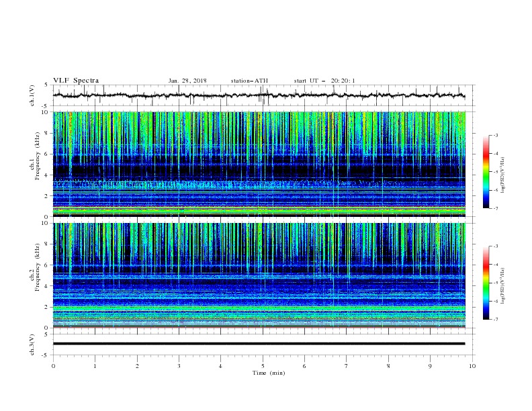Click time axis tick label "2"

(x=137, y=366)
